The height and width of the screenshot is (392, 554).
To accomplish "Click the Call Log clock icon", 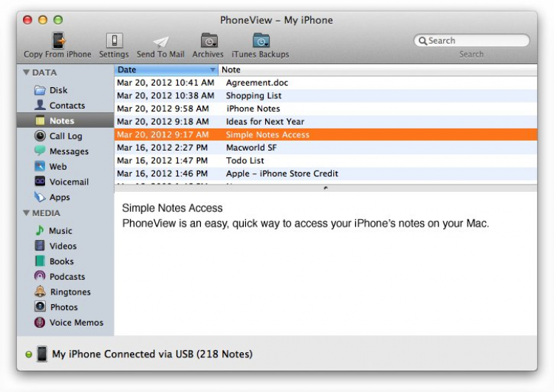I will click(40, 136).
